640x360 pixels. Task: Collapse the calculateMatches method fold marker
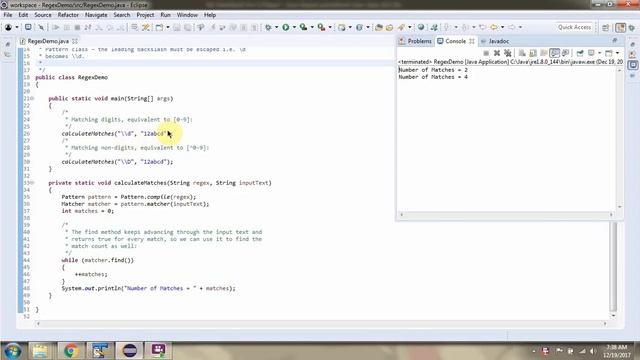coord(32,183)
